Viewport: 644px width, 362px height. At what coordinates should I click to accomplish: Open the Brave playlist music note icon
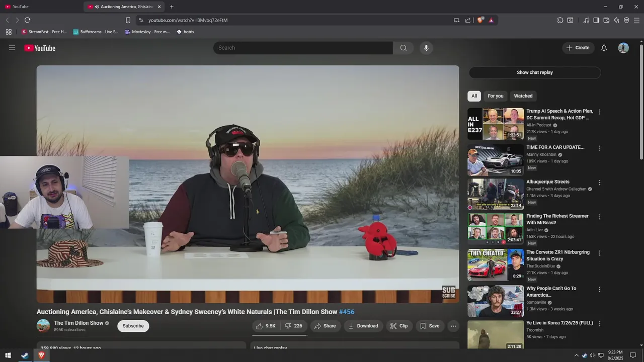[x=586, y=20]
